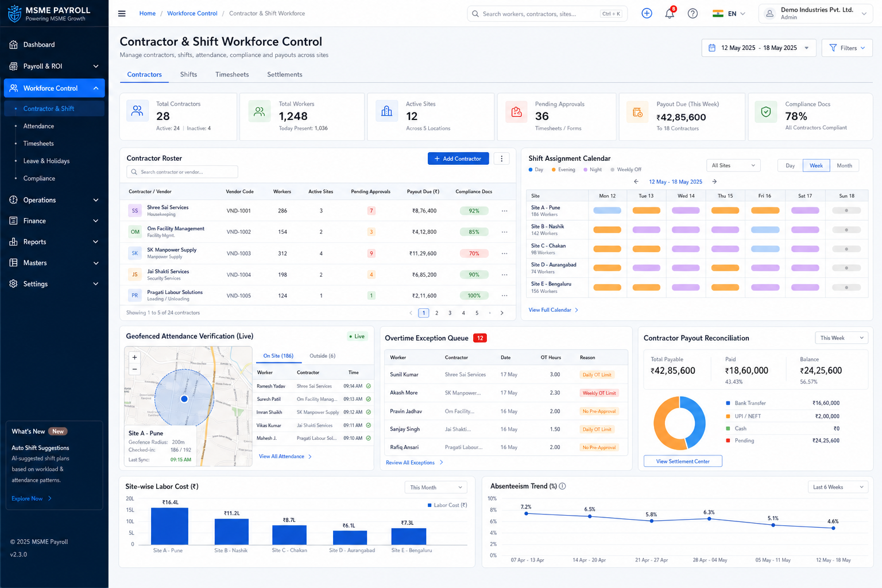Zoom out on the geofence map
882x588 pixels.
tap(134, 369)
